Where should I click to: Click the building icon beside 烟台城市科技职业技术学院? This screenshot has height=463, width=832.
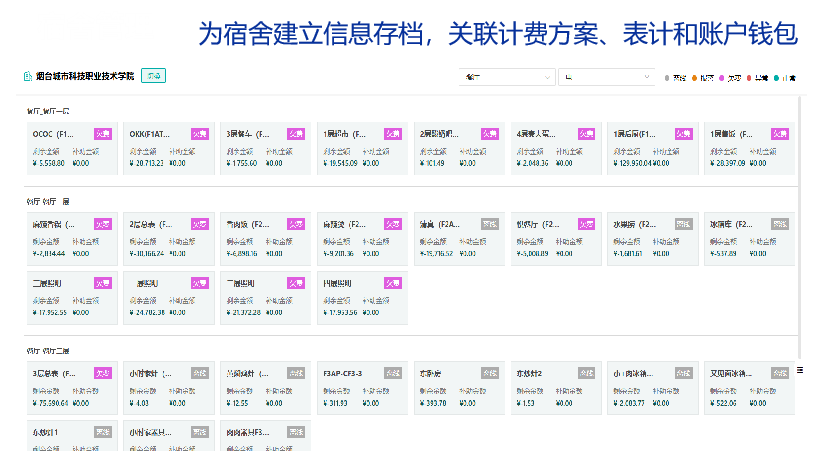[28, 76]
